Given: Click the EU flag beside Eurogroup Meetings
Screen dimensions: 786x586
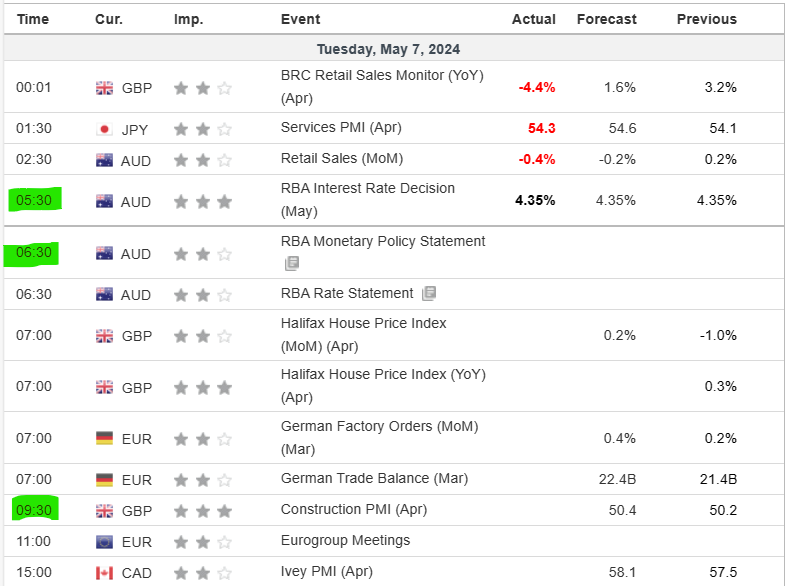Looking at the screenshot, I should (104, 542).
